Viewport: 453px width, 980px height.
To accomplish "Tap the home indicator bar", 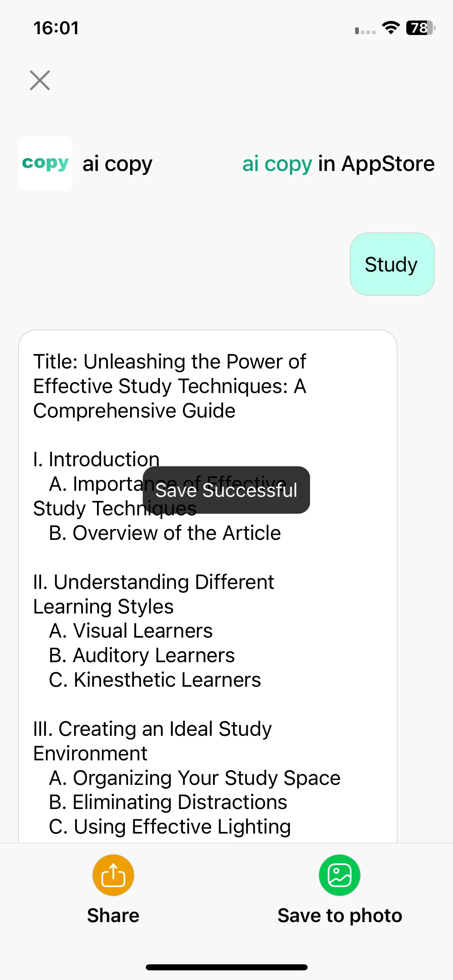I will pos(226,967).
